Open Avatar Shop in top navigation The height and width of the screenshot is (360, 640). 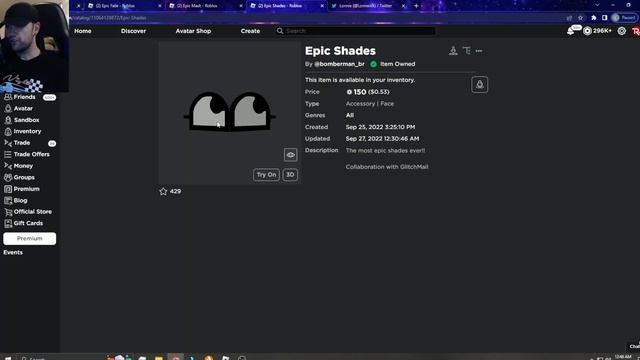(193, 31)
